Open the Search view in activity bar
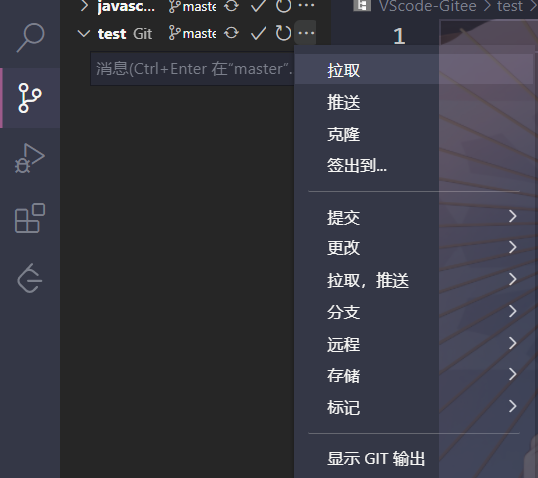This screenshot has width=538, height=478. coord(30,37)
